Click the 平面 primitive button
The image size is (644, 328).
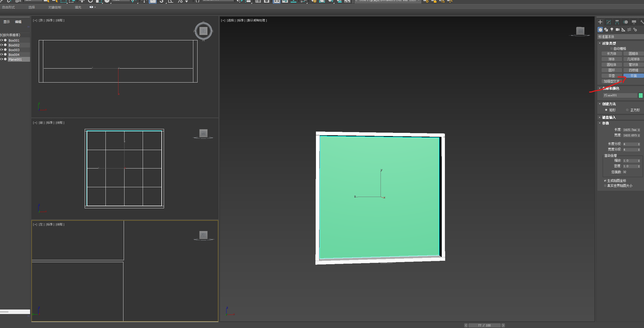click(633, 76)
